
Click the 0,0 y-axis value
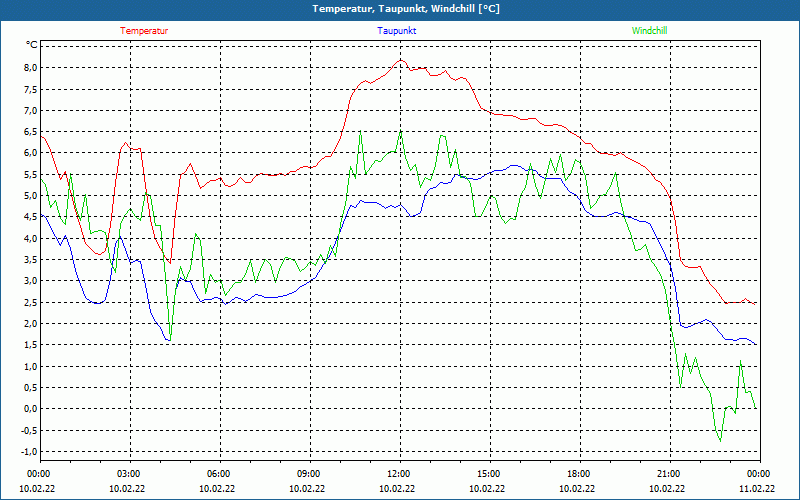tap(31, 409)
